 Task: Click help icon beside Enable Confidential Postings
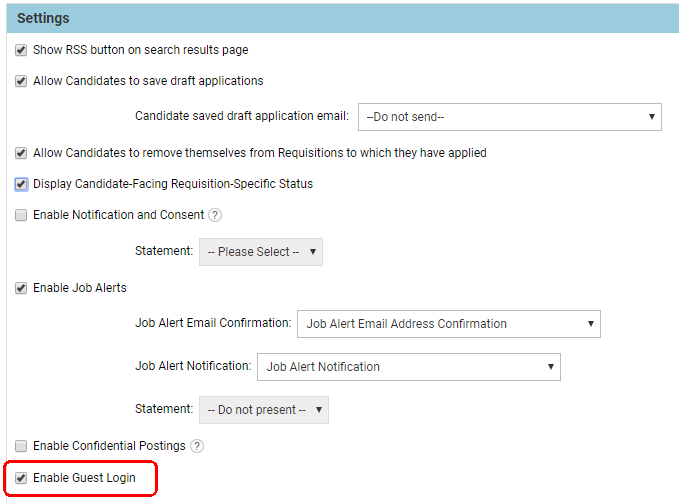pos(197,446)
